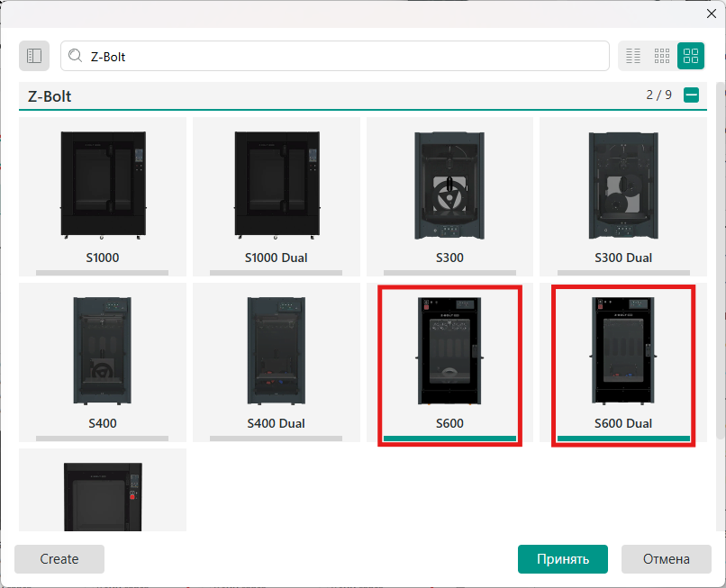Toggle selection bar under S300 Dual

[623, 273]
